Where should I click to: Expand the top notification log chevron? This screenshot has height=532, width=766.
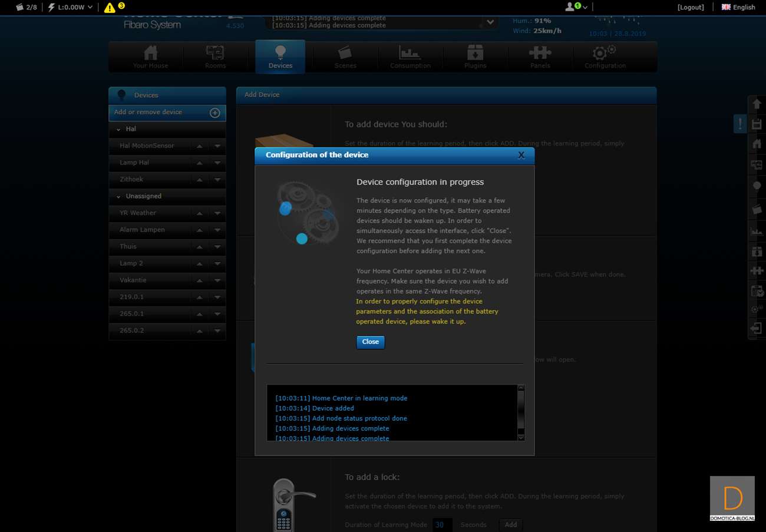[490, 22]
